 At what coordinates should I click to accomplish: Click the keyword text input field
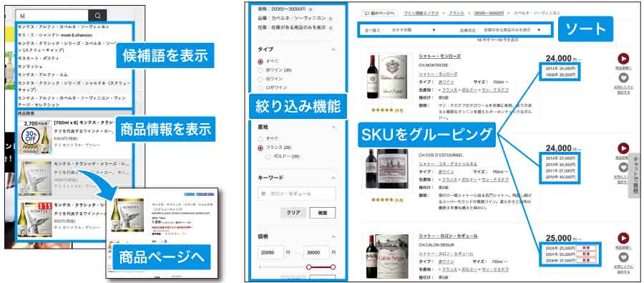click(x=296, y=193)
